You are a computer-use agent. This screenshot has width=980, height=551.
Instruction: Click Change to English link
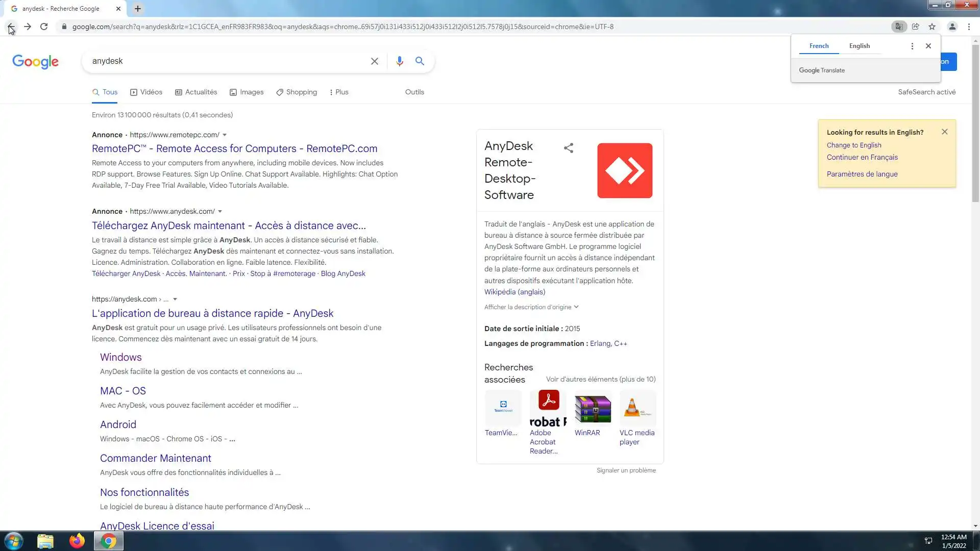(x=853, y=145)
